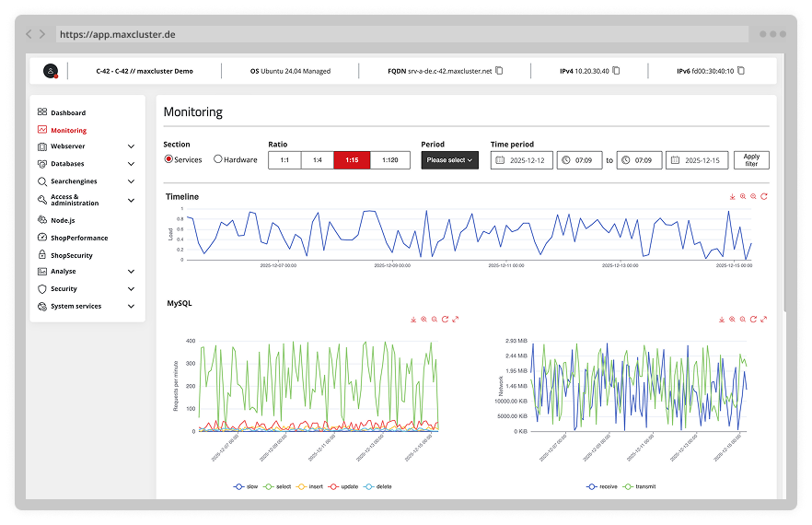The image size is (812, 525).
Task: Reset the Network chart view
Action: [x=753, y=320]
